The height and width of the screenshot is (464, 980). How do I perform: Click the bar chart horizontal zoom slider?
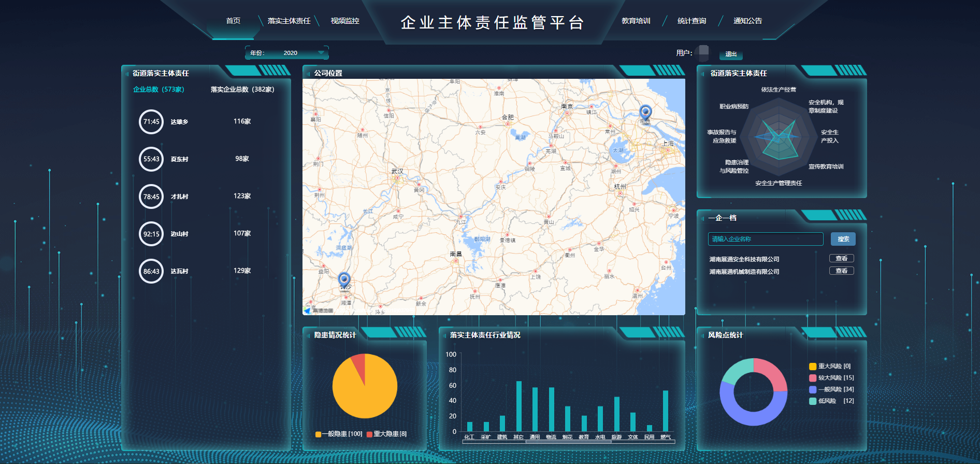pos(568,442)
